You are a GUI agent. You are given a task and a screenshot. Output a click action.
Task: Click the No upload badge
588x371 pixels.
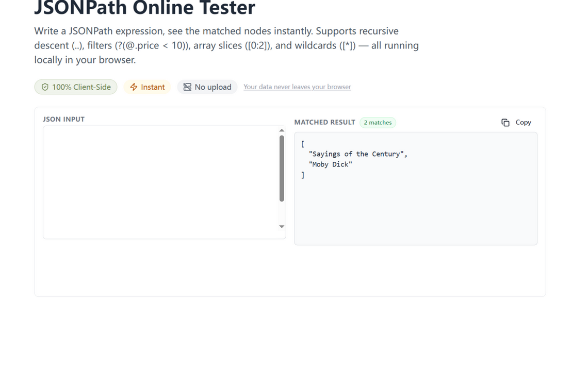[x=207, y=87]
